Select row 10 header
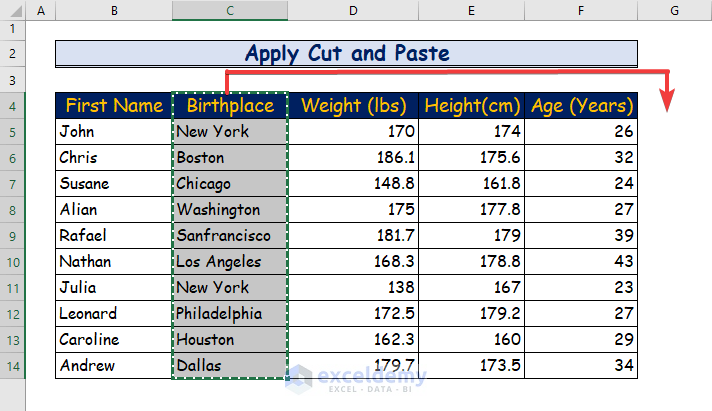This screenshot has width=712, height=411. point(13,262)
